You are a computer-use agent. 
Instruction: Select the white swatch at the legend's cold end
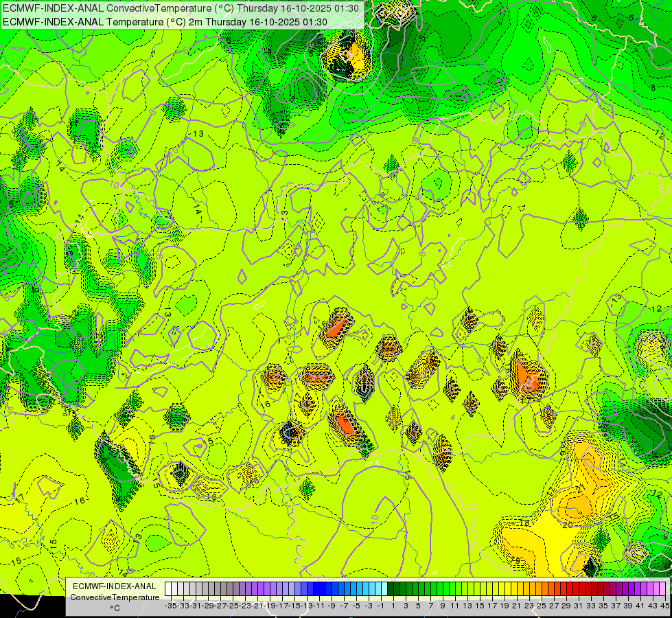click(x=168, y=588)
